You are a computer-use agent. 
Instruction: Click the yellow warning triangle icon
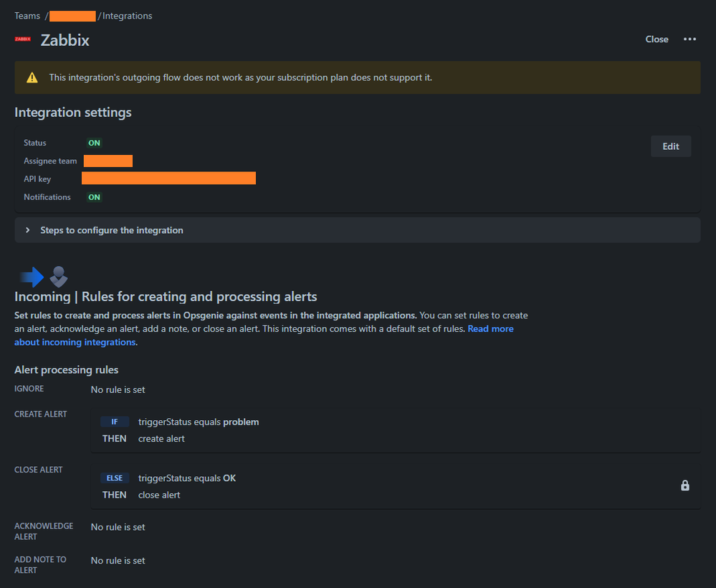32,77
